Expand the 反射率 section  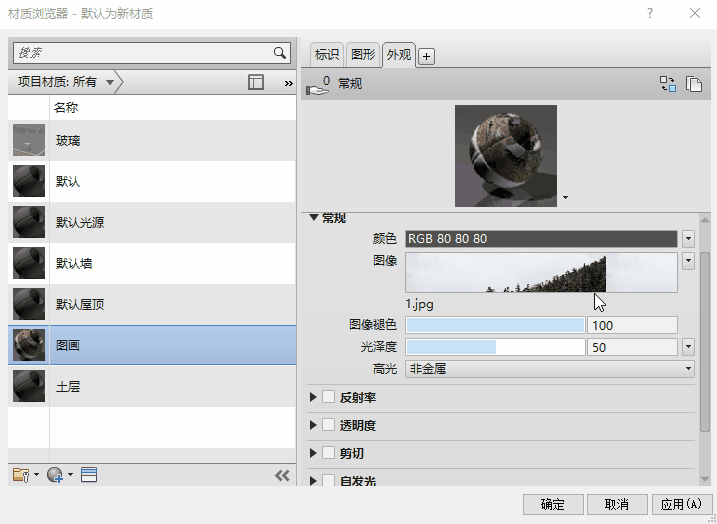click(x=313, y=397)
